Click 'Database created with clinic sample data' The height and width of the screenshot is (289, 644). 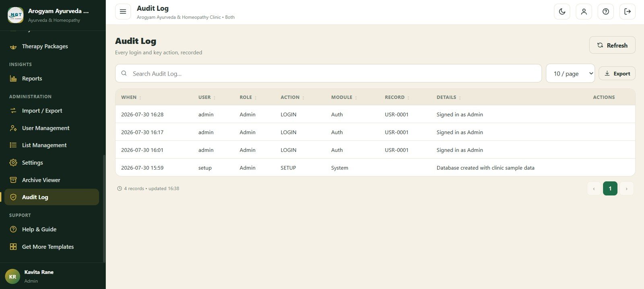[x=485, y=168]
